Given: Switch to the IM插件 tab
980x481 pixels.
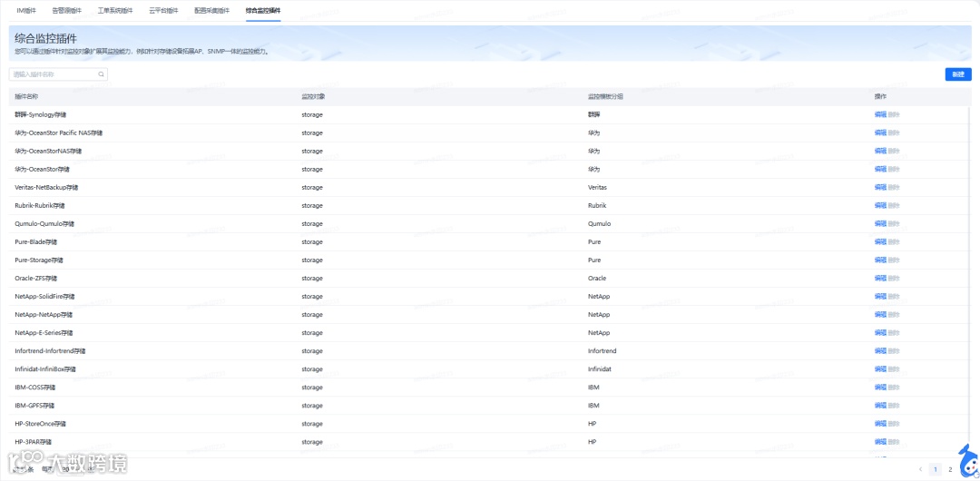Looking at the screenshot, I should (25, 11).
